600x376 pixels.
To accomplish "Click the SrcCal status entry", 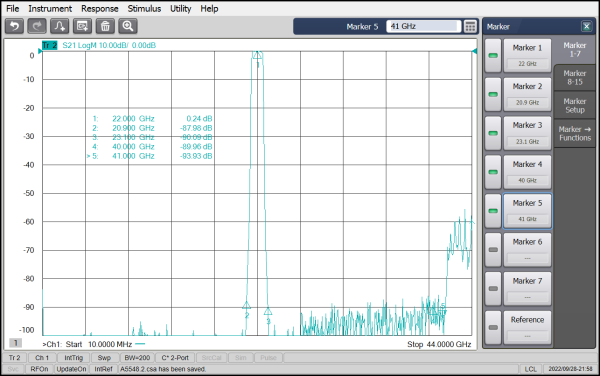I will pyautogui.click(x=211, y=358).
